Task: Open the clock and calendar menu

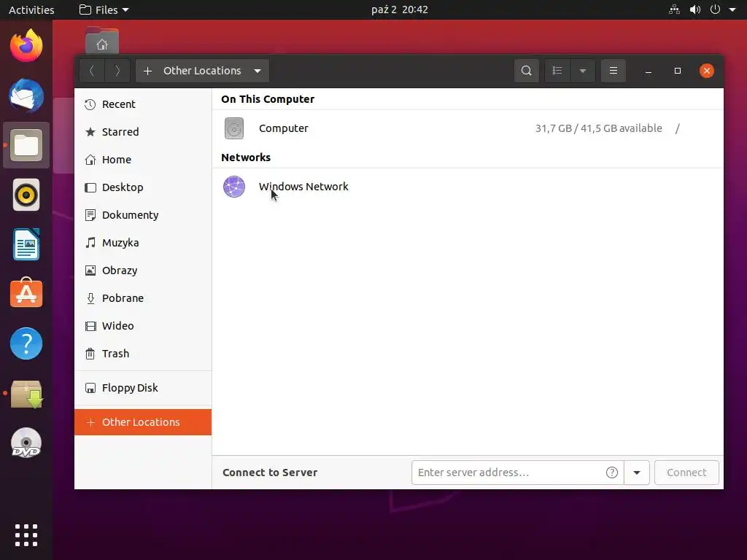Action: (x=400, y=9)
